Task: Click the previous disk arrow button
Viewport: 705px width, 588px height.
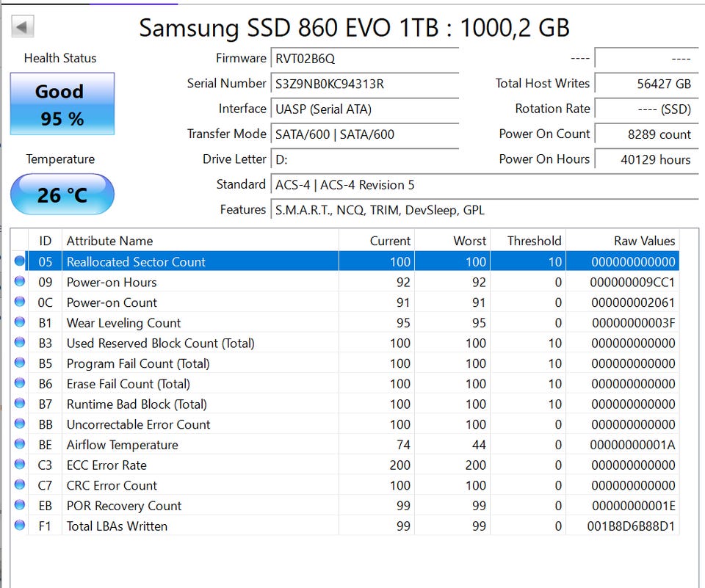Action: coord(23,26)
